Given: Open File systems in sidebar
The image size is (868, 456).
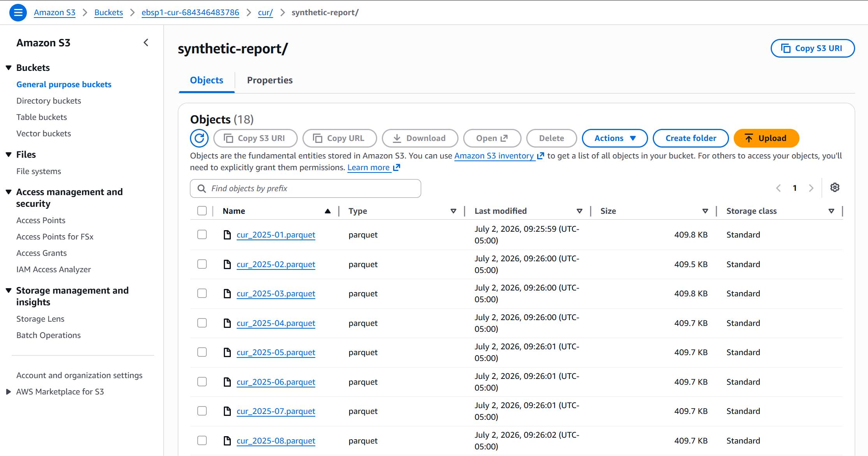Looking at the screenshot, I should point(39,171).
